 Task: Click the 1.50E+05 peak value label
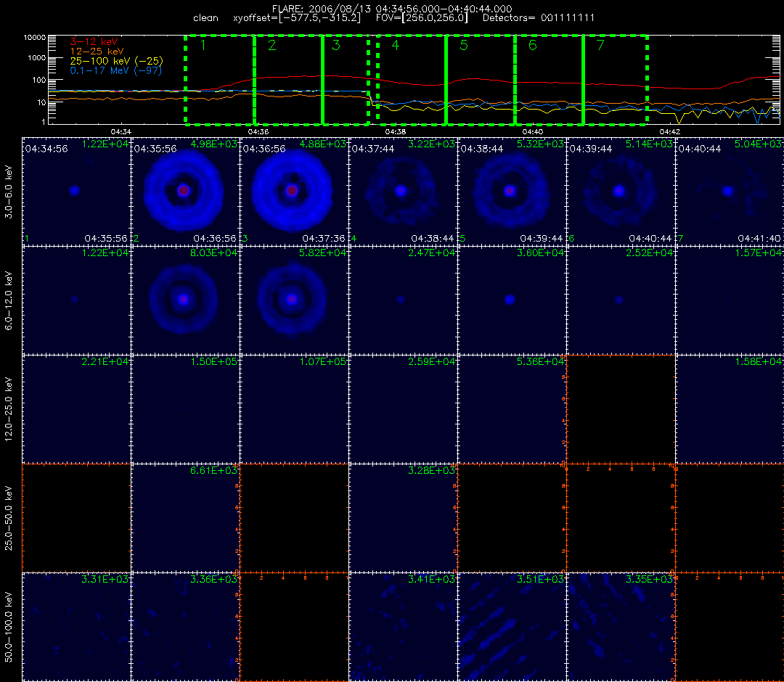213,362
